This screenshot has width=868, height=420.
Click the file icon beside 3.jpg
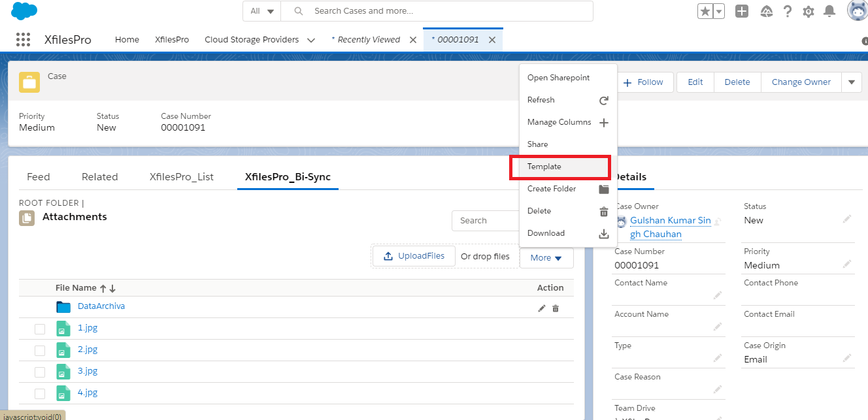coord(63,372)
